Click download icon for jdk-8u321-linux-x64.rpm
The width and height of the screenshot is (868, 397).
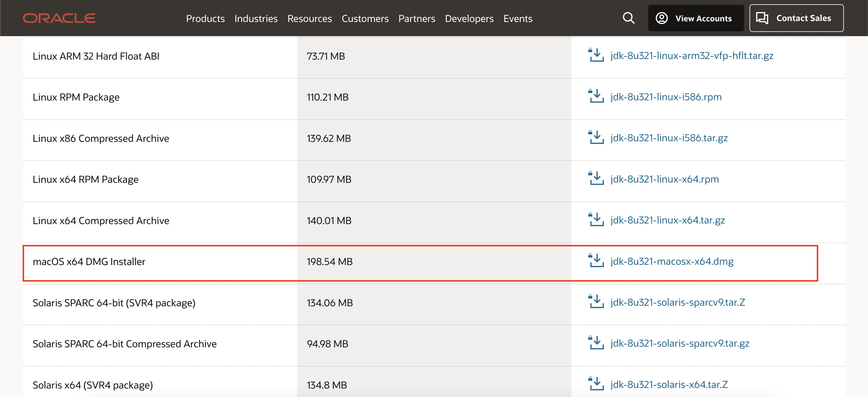pos(596,178)
